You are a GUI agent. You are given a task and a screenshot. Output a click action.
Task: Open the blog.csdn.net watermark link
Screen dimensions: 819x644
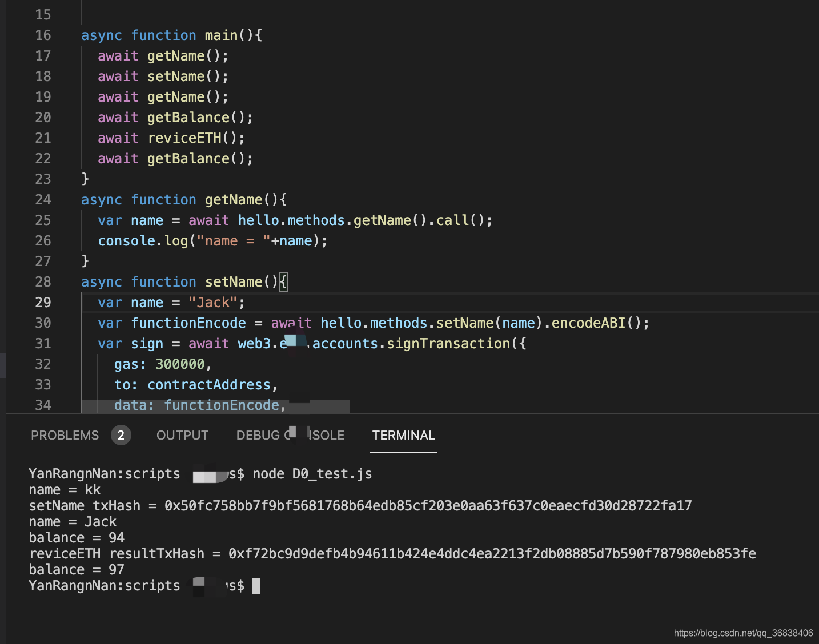pyautogui.click(x=743, y=633)
